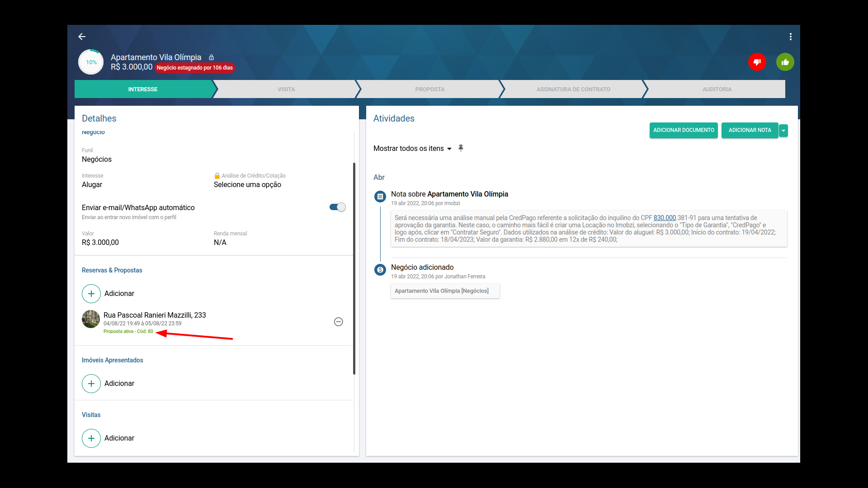
Task: Click plus icon under Imóveis Apresentados
Action: [91, 384]
